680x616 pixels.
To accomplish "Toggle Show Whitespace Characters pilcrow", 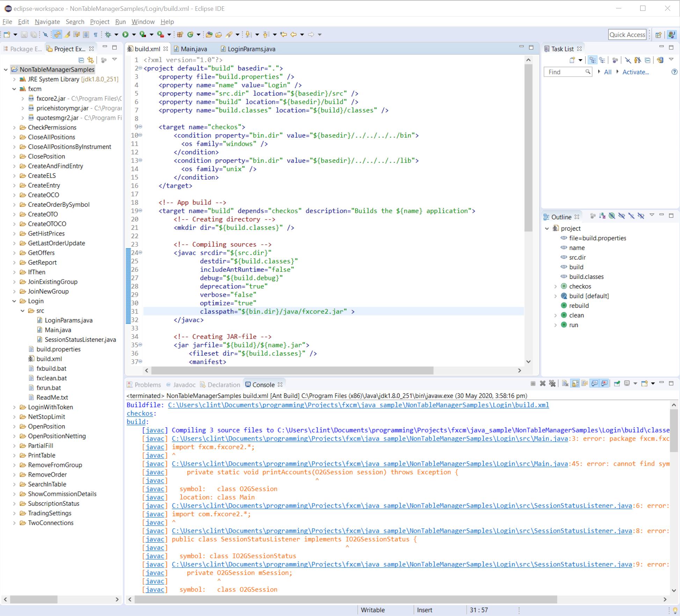I will click(x=95, y=35).
